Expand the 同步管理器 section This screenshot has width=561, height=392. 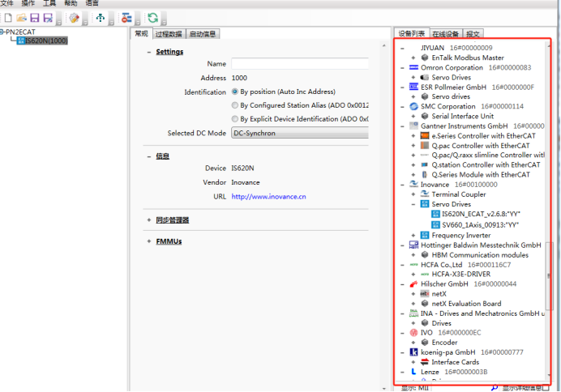coord(149,219)
